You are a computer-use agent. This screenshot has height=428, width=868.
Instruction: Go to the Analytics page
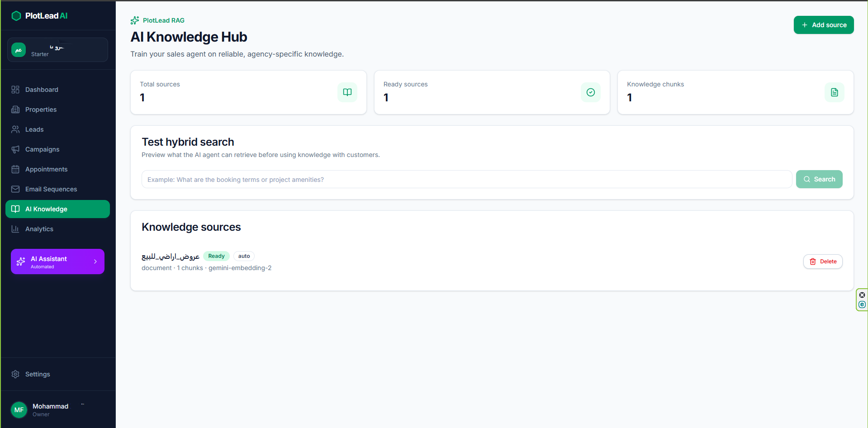click(57, 229)
